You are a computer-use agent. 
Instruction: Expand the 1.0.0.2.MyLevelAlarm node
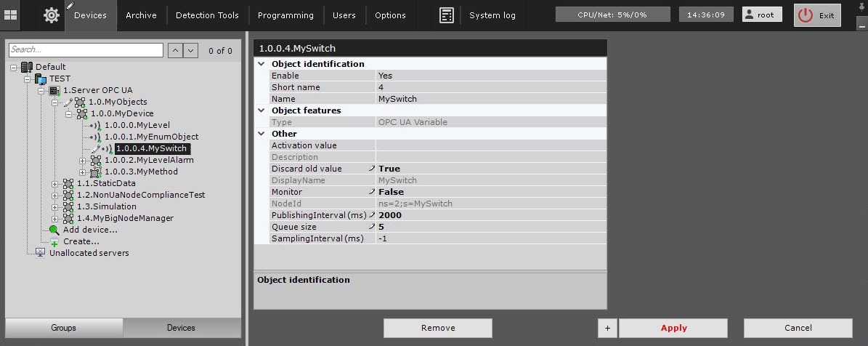click(x=83, y=160)
